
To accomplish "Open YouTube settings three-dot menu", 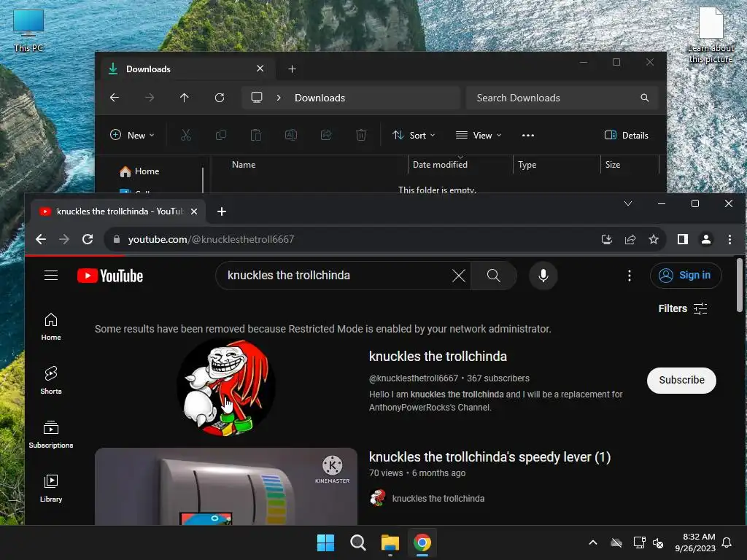I will tap(630, 275).
